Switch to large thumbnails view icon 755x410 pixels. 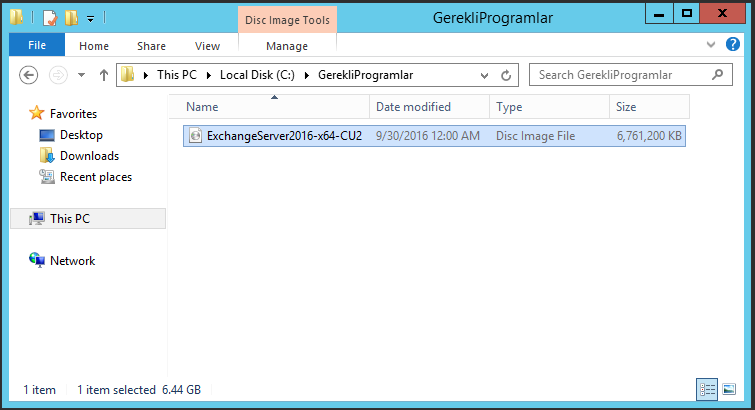729,389
